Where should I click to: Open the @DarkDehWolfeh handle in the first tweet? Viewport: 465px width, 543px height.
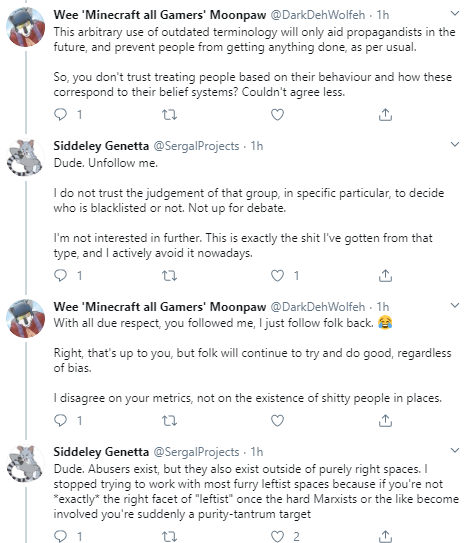(318, 15)
